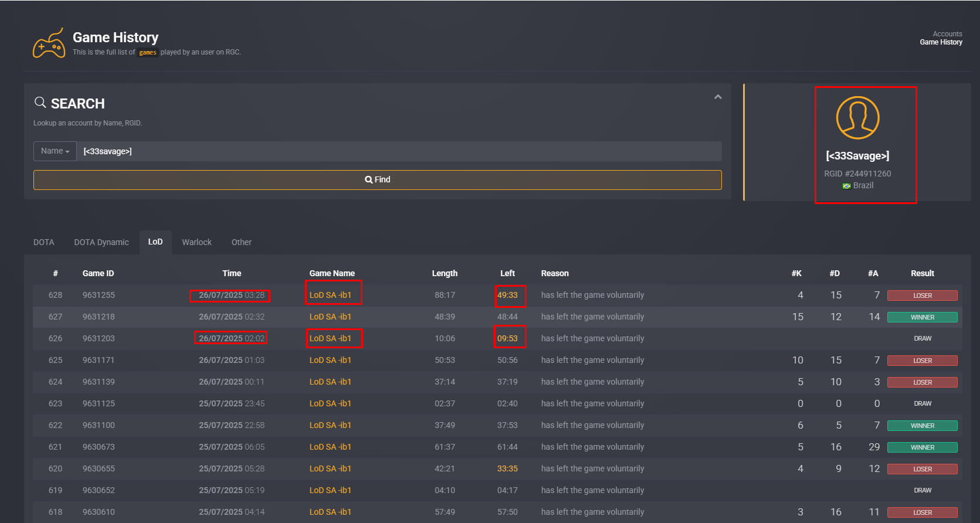Click the Find button
The width and height of the screenshot is (980, 523).
coord(378,180)
